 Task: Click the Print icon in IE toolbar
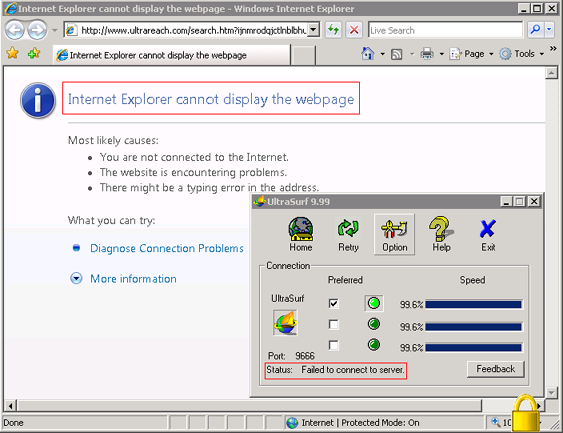tap(427, 54)
